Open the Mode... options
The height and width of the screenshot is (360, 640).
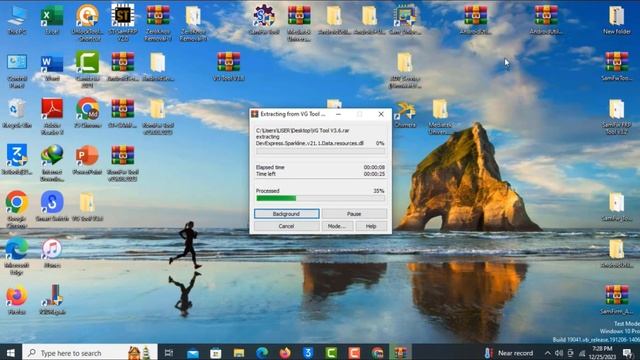(337, 226)
